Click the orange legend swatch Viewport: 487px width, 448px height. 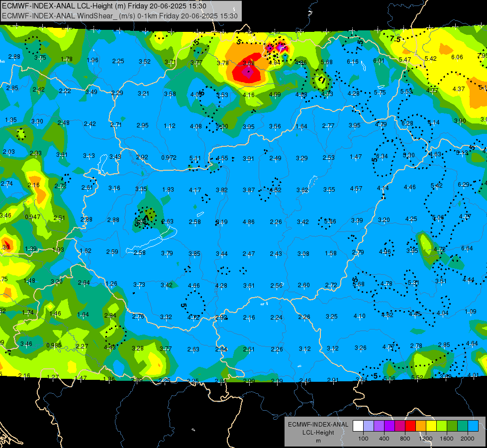[421, 426]
